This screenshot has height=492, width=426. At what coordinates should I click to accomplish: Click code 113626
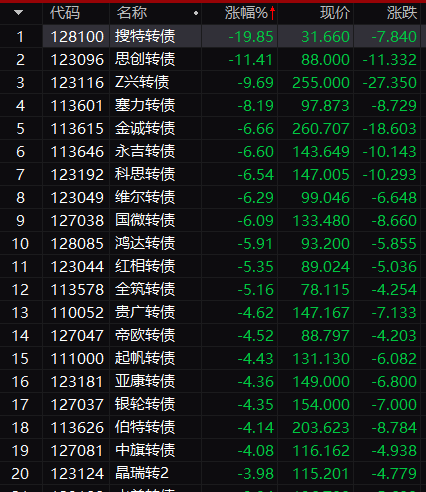pyautogui.click(x=77, y=428)
